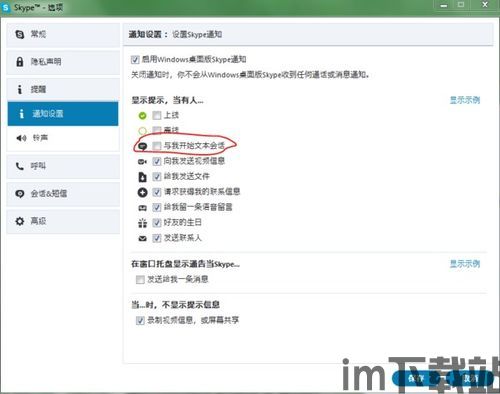The width and height of the screenshot is (500, 394).
Task: Click the 取消 cancel button
Action: (471, 378)
